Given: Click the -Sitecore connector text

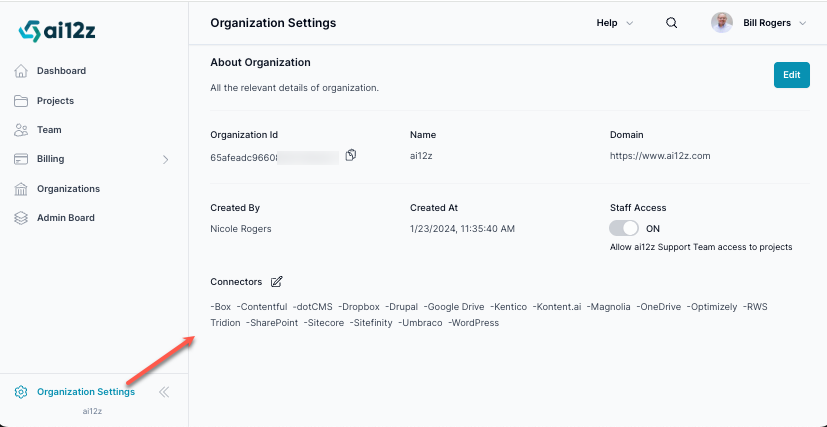Looking at the screenshot, I should coord(324,323).
